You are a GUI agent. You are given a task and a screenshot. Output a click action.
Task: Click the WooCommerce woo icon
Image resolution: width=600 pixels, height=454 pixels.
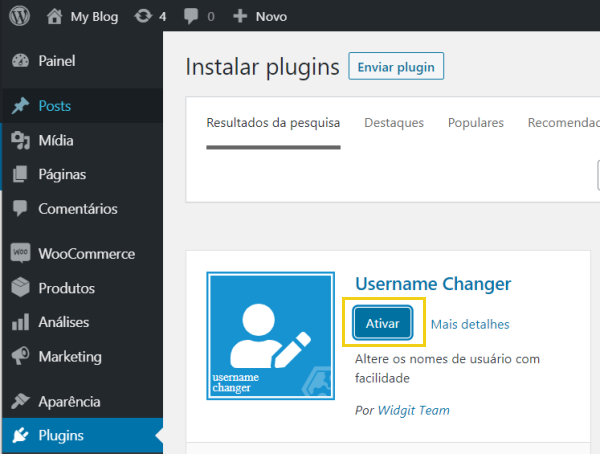pos(20,253)
